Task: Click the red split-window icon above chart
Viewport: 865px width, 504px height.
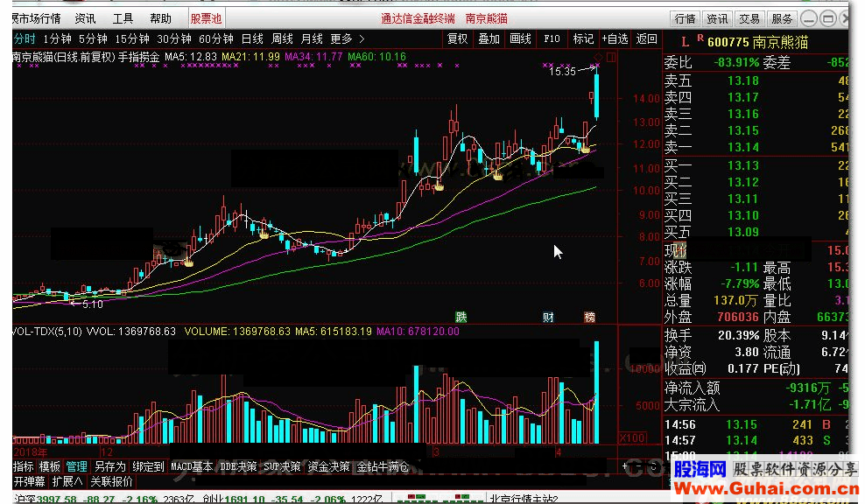Action: (611, 58)
